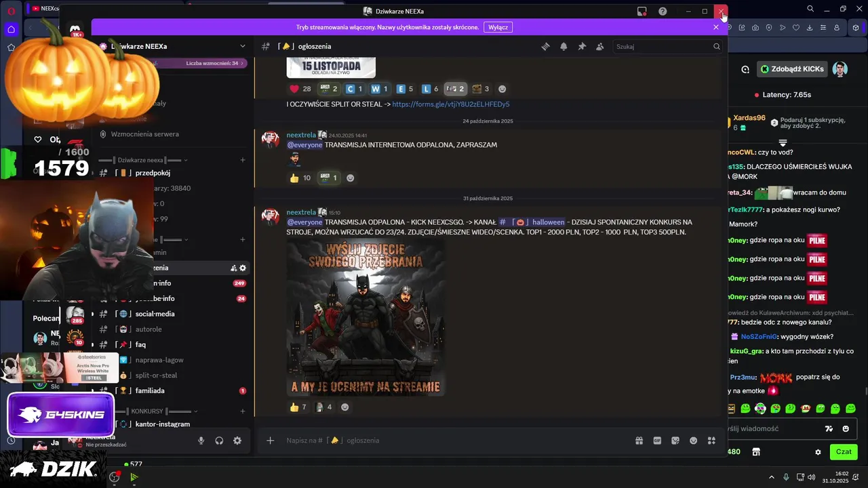Viewport: 868px width, 488px height.
Task: Click Zdobądź KICKs button
Action: (x=791, y=69)
